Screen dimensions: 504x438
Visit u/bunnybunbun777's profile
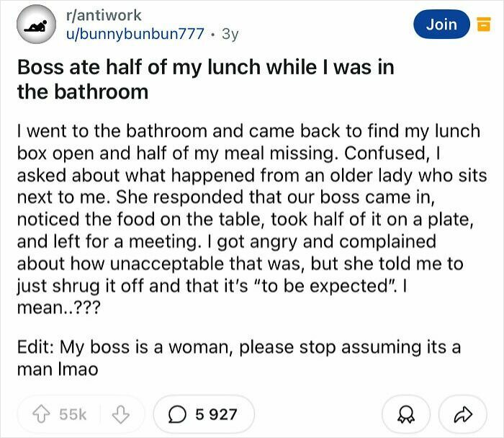click(127, 35)
